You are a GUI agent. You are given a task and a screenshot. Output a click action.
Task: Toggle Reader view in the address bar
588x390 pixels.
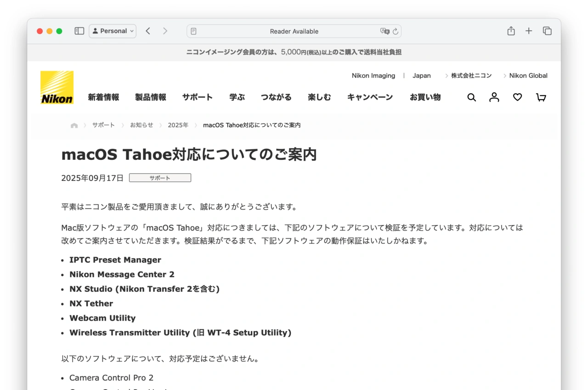coord(193,31)
